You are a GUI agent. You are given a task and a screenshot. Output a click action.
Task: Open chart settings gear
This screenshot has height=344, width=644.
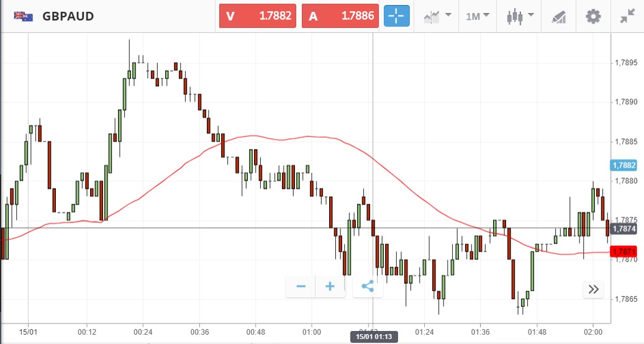pos(594,16)
